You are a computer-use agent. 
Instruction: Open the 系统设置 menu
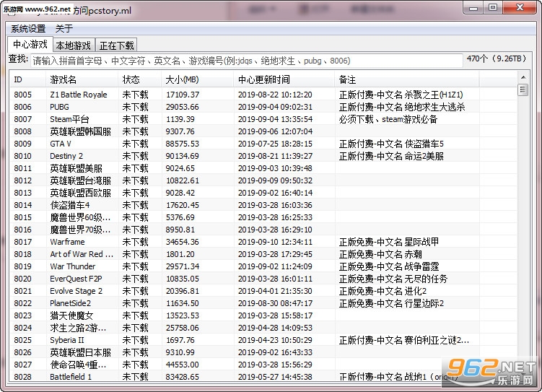pos(28,29)
